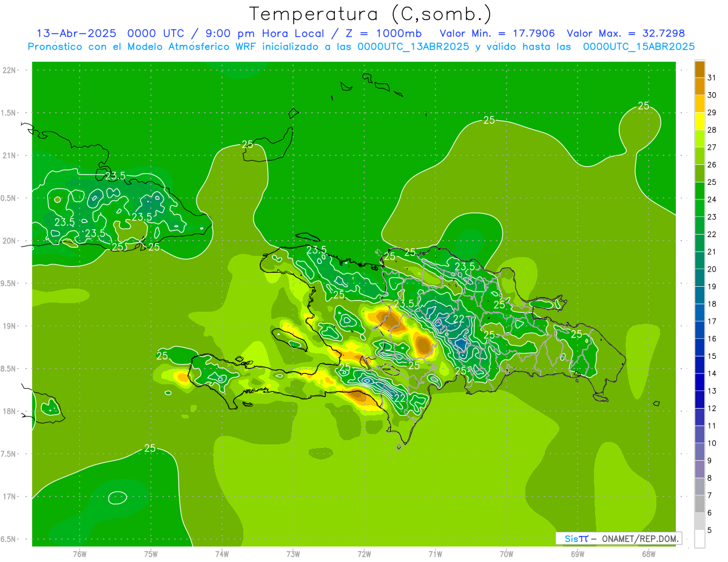Click the "10" value on the color scale
This screenshot has width=728, height=562.
pyautogui.click(x=712, y=443)
